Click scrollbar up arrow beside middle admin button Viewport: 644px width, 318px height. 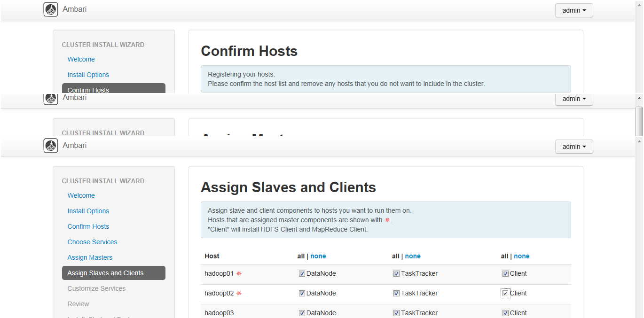[x=639, y=98]
